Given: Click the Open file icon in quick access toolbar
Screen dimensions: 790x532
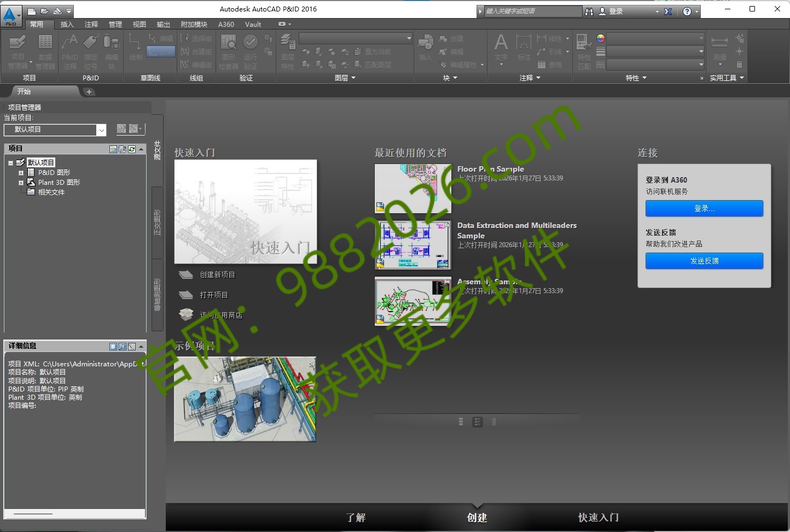Looking at the screenshot, I should point(44,11).
